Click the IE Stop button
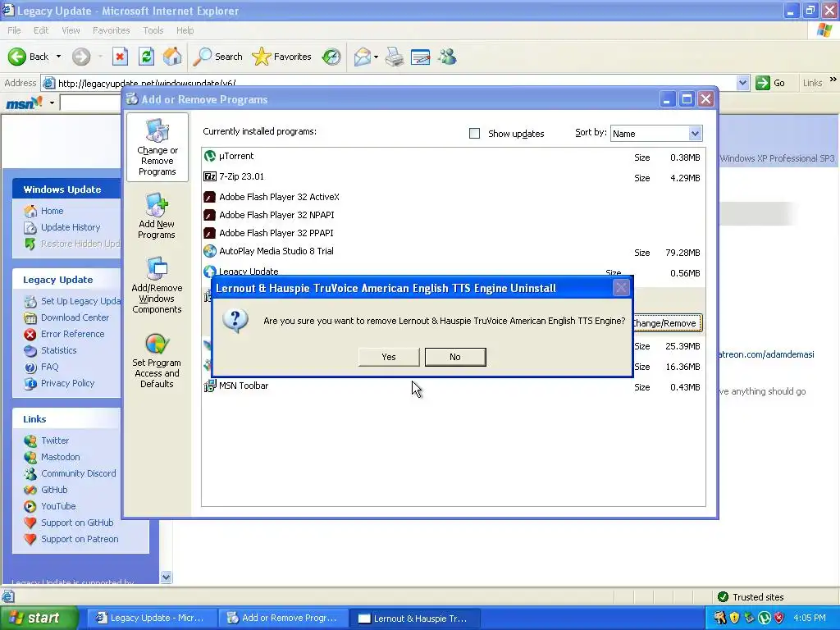This screenshot has height=630, width=840. pyautogui.click(x=120, y=57)
